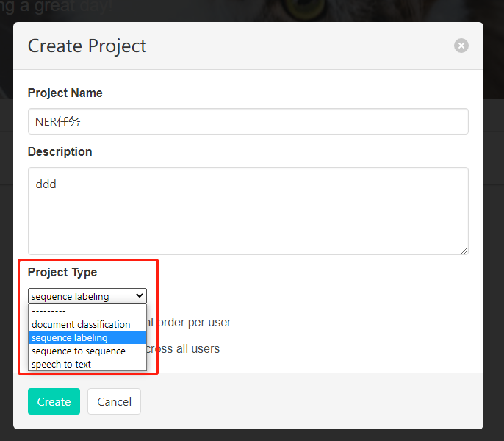Click the Cancel button

click(114, 401)
